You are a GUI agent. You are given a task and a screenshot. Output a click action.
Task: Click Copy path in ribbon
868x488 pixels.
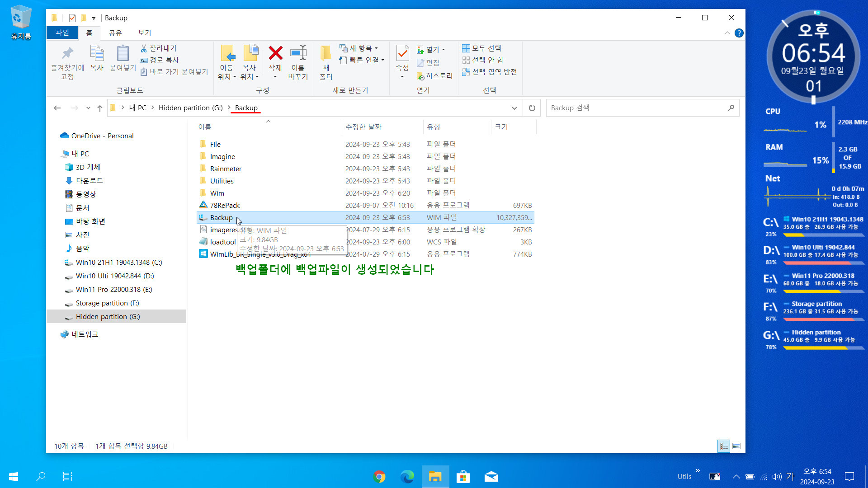click(x=159, y=60)
